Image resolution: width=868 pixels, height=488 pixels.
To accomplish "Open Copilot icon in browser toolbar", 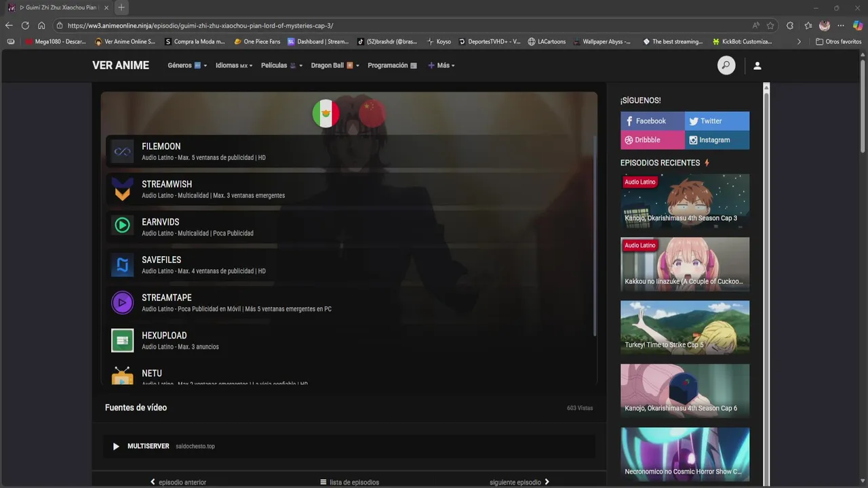I will (857, 25).
